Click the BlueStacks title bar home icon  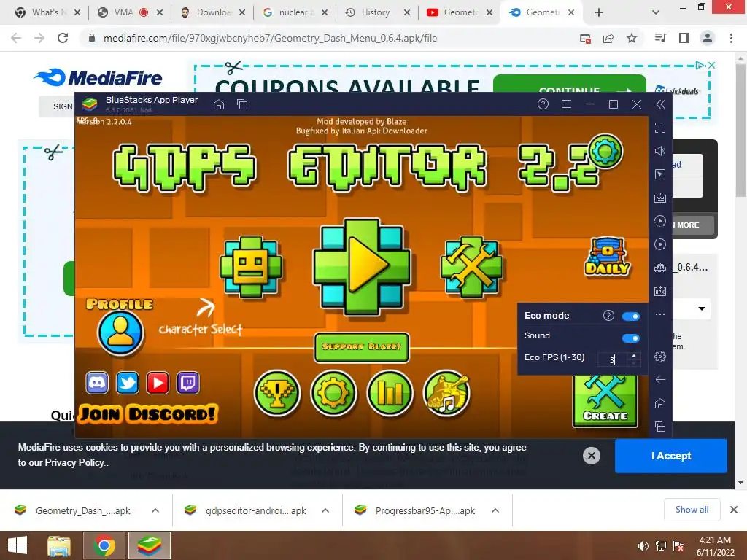[219, 104]
